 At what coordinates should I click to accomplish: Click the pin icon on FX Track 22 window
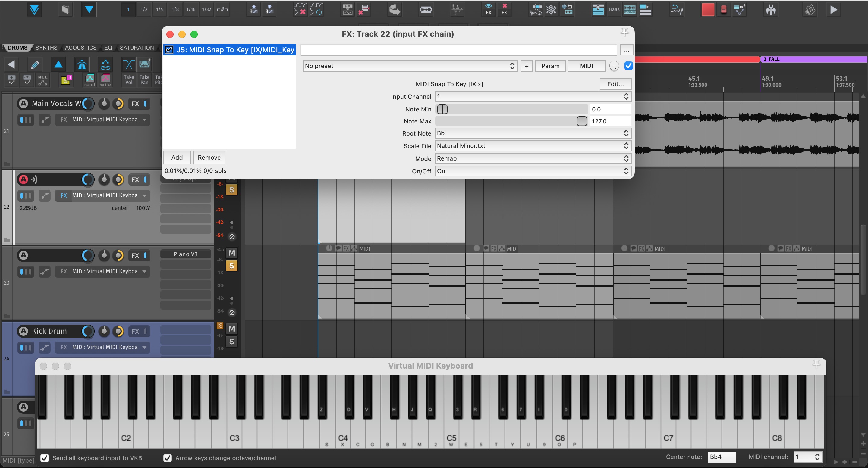tap(624, 32)
